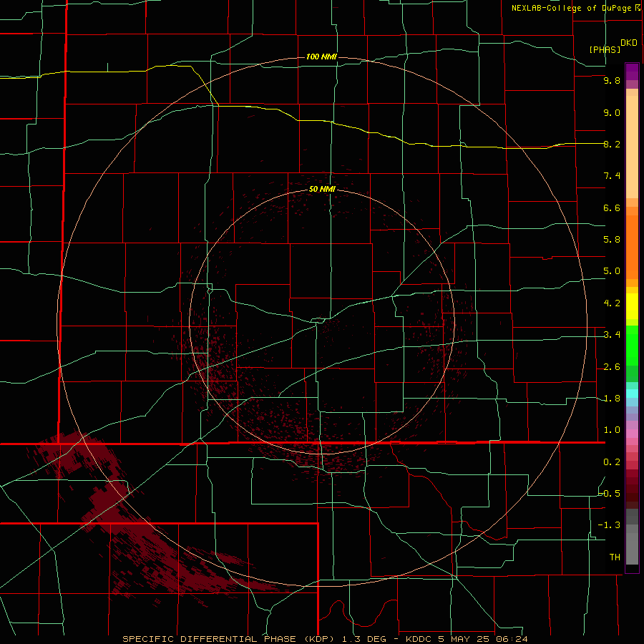
Task: Pick the orange segment of color scale
Action: tap(632, 248)
